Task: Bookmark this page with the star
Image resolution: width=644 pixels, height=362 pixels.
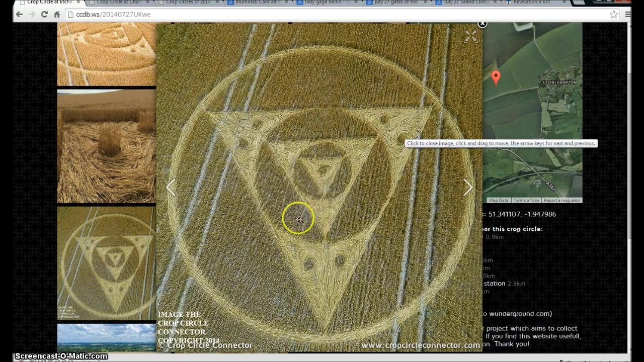Action: pyautogui.click(x=614, y=14)
